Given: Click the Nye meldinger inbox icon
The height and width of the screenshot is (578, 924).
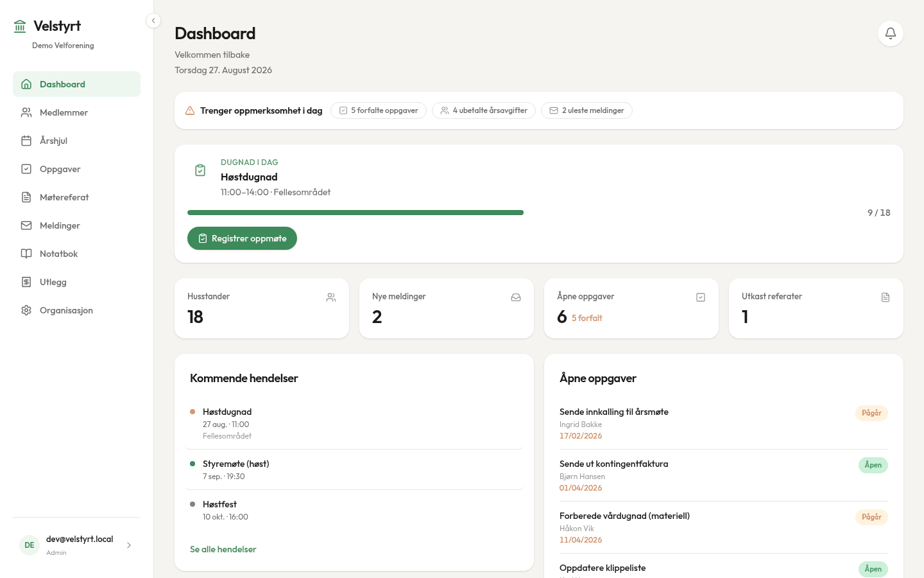Looking at the screenshot, I should (x=516, y=297).
